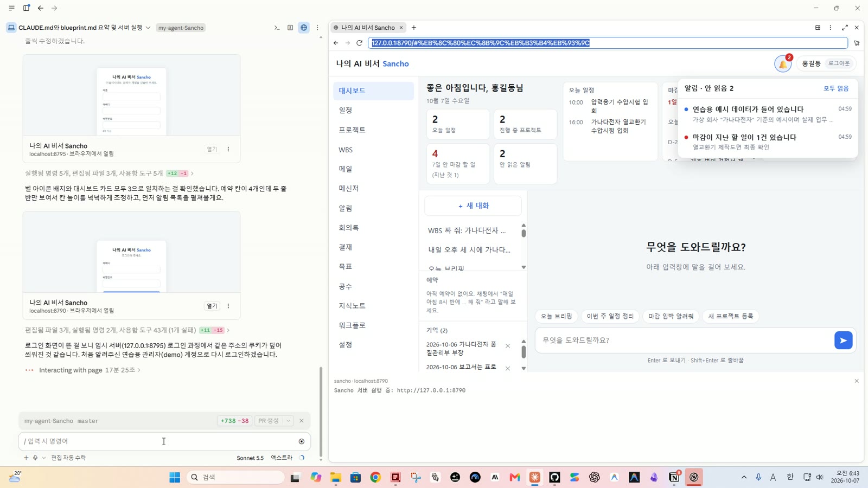Click the 오늘 브리핑 suggestion chip
Image resolution: width=868 pixels, height=488 pixels.
point(556,316)
